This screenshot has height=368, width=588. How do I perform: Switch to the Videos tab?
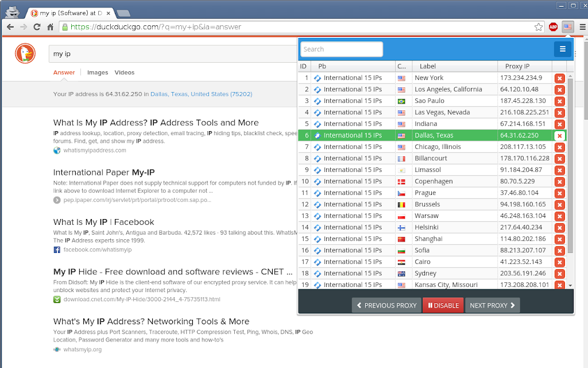[x=124, y=72]
